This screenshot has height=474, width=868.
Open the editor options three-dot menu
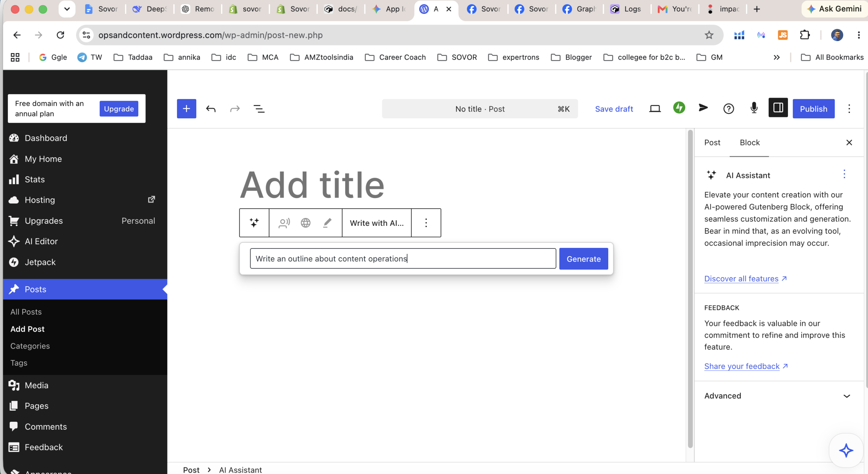click(x=849, y=108)
